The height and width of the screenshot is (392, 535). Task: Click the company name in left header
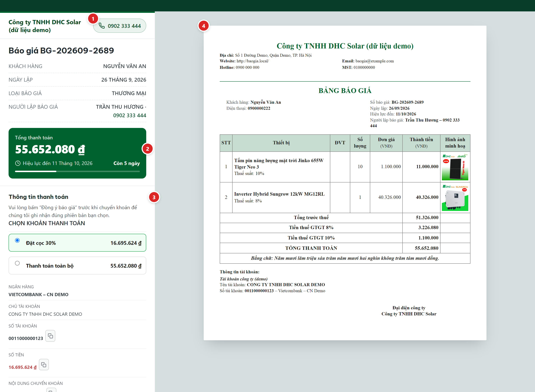click(x=45, y=26)
